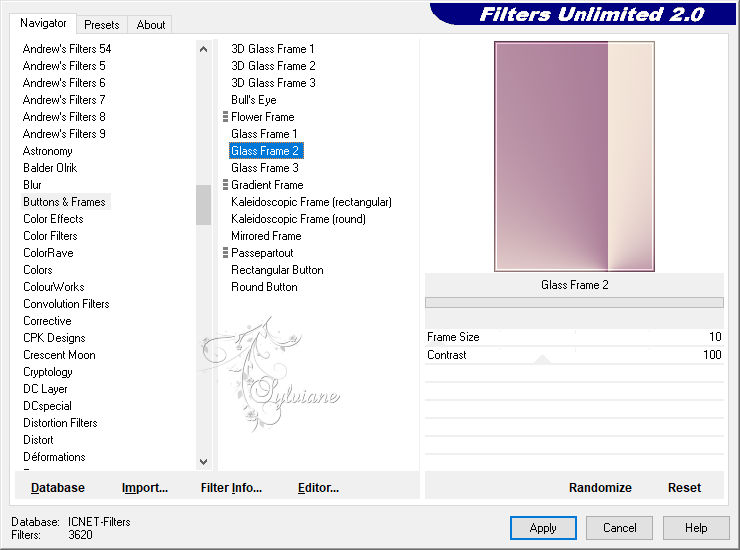Screen dimensions: 740x550
Task: Adjust the Frame Size slider
Action: (574, 337)
